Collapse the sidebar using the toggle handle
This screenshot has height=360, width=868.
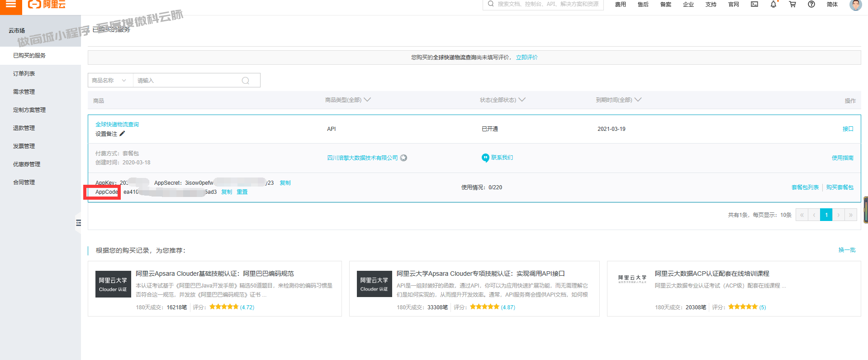pyautogui.click(x=78, y=223)
